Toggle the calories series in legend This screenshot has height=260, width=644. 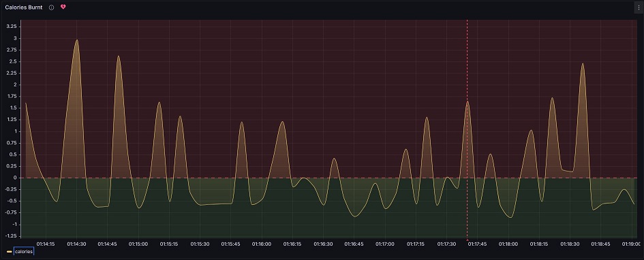(24, 251)
